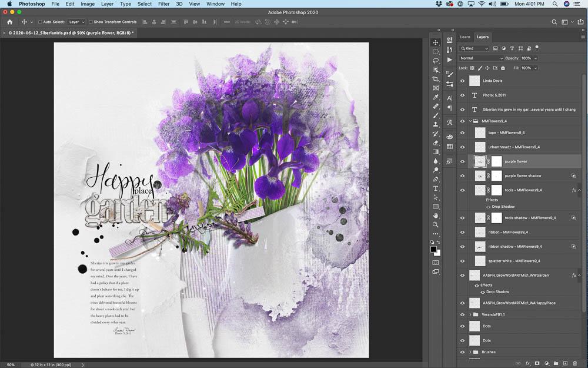Open the Kind filter dropdown
The height and width of the screenshot is (368, 588).
click(474, 48)
